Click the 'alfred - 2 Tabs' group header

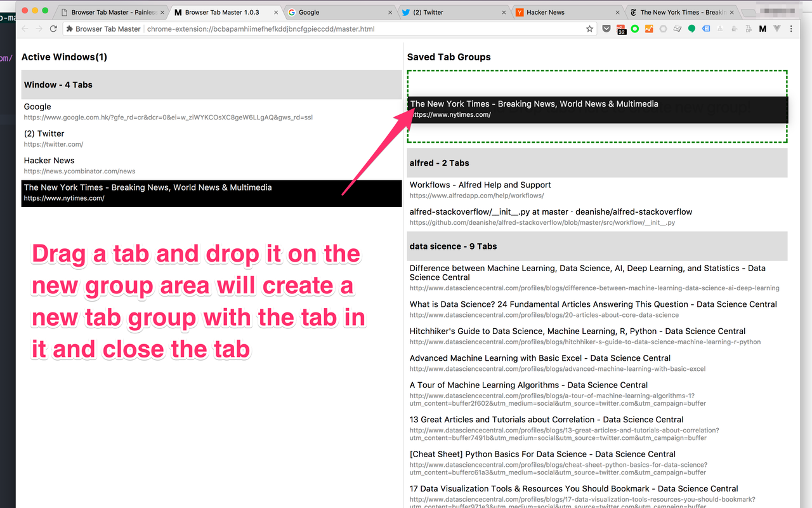(x=597, y=163)
